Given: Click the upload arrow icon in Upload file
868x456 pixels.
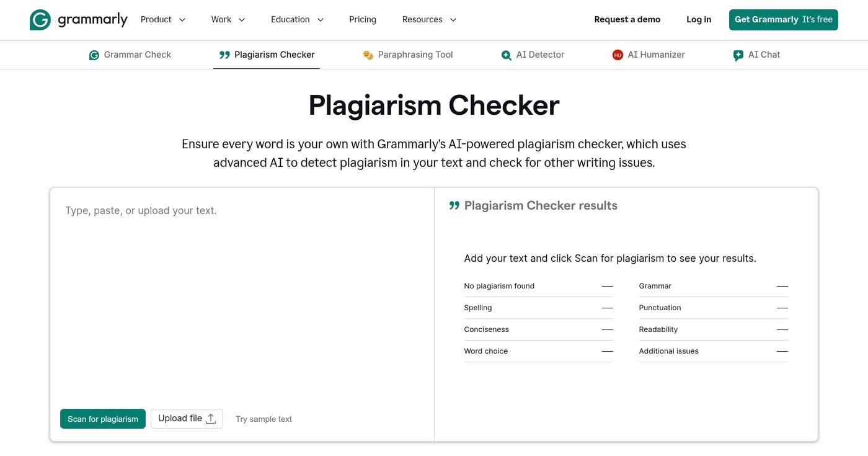Looking at the screenshot, I should click(211, 419).
